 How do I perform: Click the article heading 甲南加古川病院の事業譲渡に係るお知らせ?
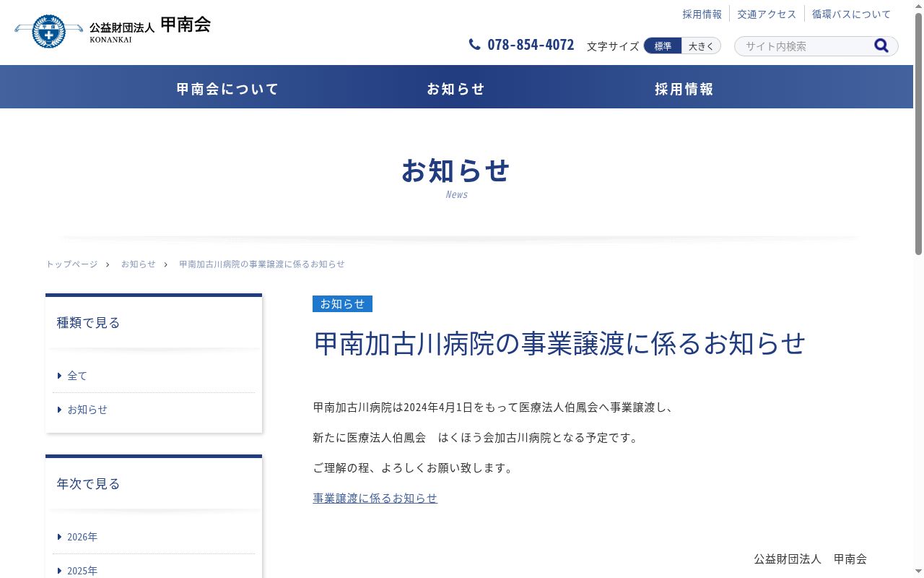click(x=559, y=343)
